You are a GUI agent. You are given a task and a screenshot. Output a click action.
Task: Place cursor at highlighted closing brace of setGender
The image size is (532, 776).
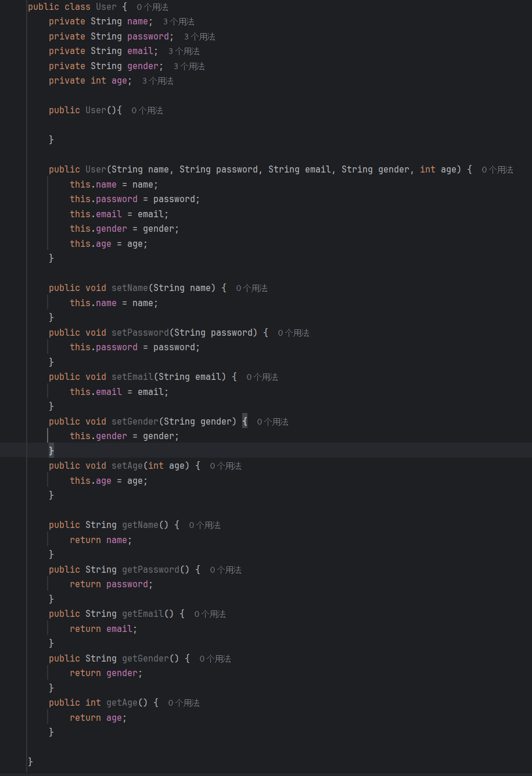51,451
